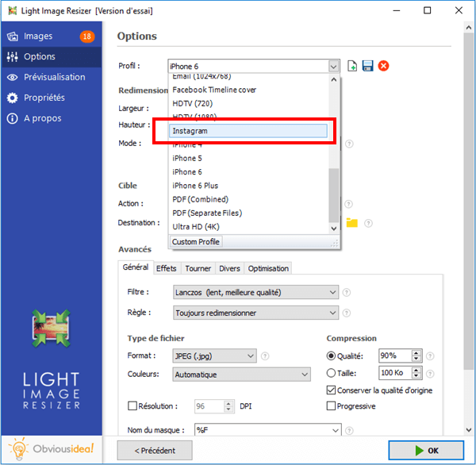This screenshot has width=476, height=465.
Task: Click help icon next to Taille
Action: (430, 374)
